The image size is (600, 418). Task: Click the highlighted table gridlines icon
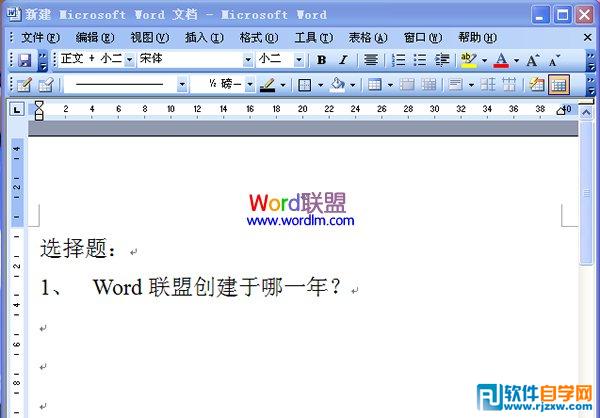[x=559, y=85]
